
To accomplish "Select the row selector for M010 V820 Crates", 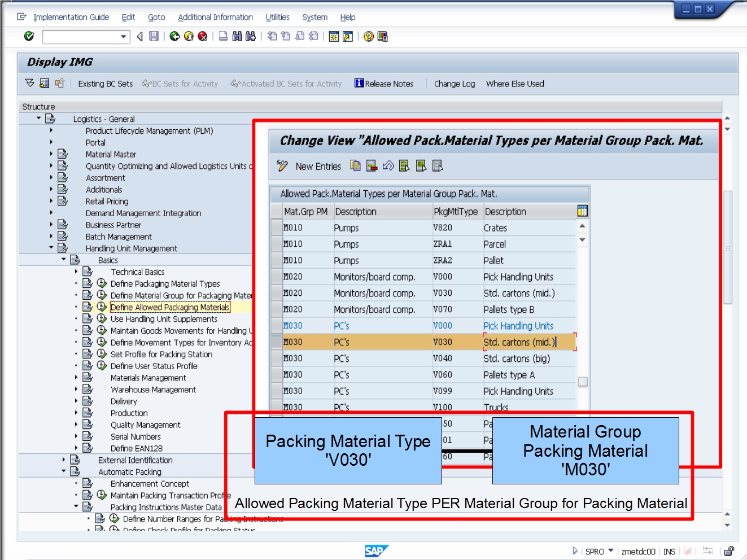I will (x=277, y=228).
